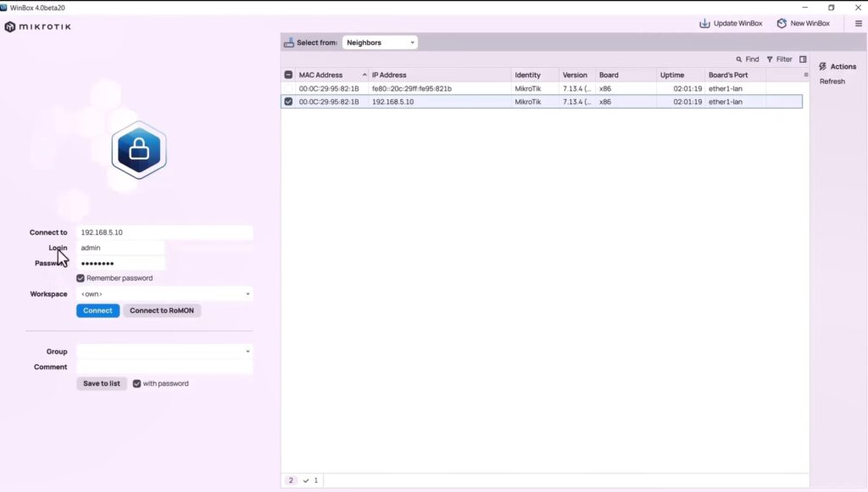This screenshot has width=868, height=492.
Task: Click the Update WinBox download icon
Action: (x=704, y=23)
